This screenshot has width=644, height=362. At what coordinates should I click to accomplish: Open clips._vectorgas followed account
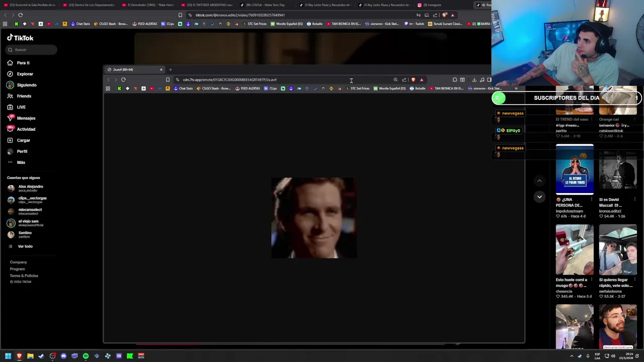[x=27, y=200]
